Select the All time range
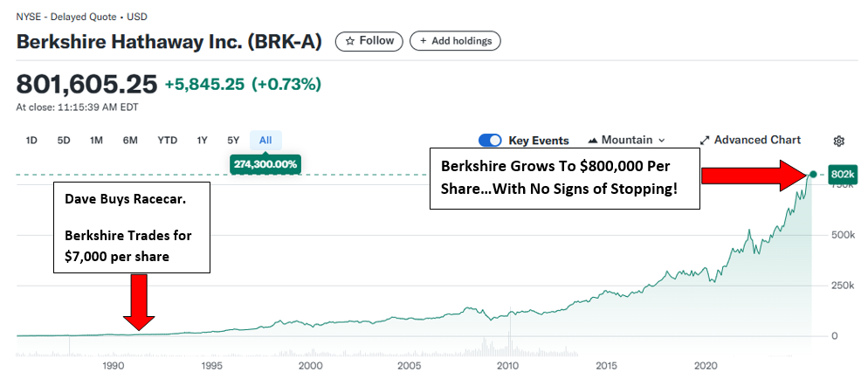This screenshot has height=386, width=868. point(265,141)
